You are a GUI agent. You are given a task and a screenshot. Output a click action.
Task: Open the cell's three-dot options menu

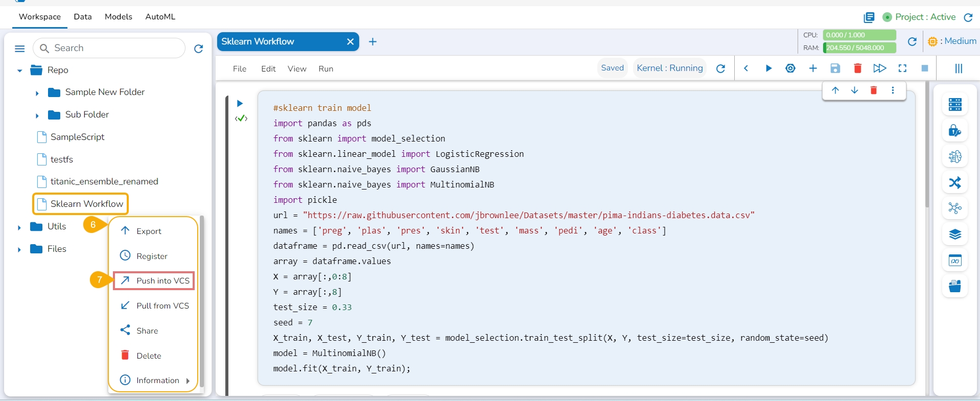point(893,90)
